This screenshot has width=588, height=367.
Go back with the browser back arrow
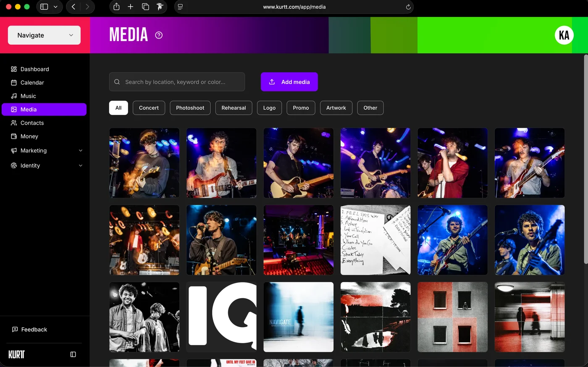(73, 7)
